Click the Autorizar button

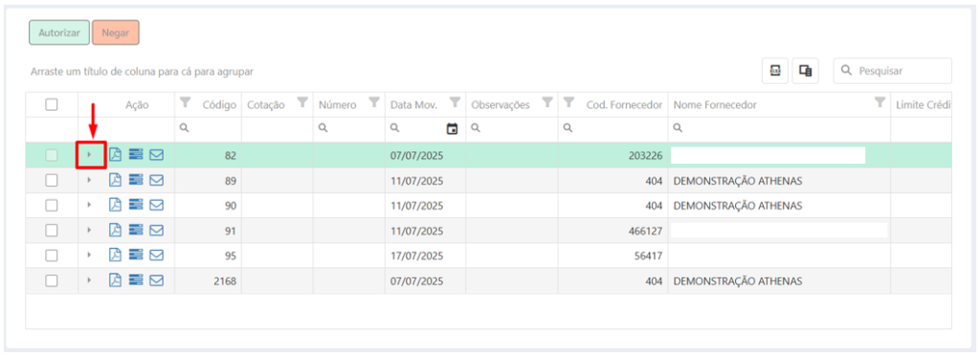(x=59, y=33)
